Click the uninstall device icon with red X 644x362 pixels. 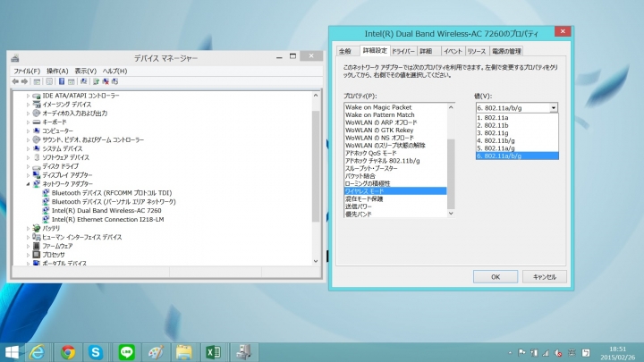[106, 81]
